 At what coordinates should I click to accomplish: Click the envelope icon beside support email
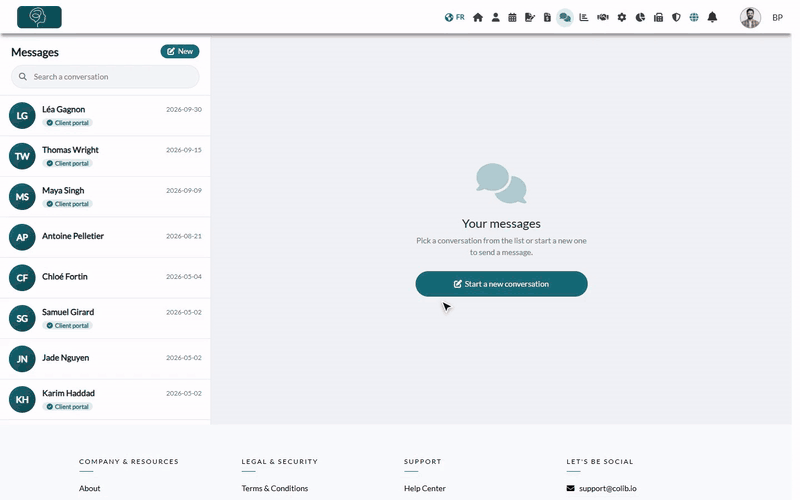coord(570,488)
